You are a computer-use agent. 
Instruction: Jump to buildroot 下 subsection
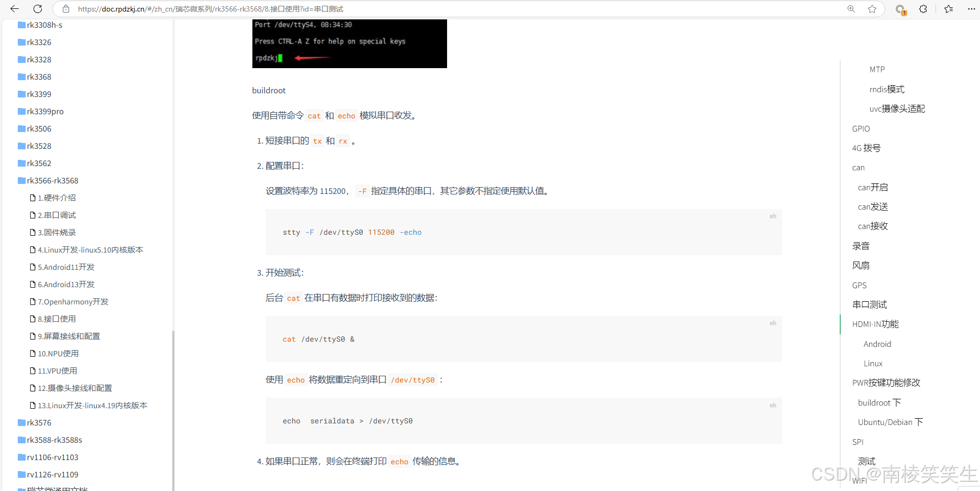[879, 402]
